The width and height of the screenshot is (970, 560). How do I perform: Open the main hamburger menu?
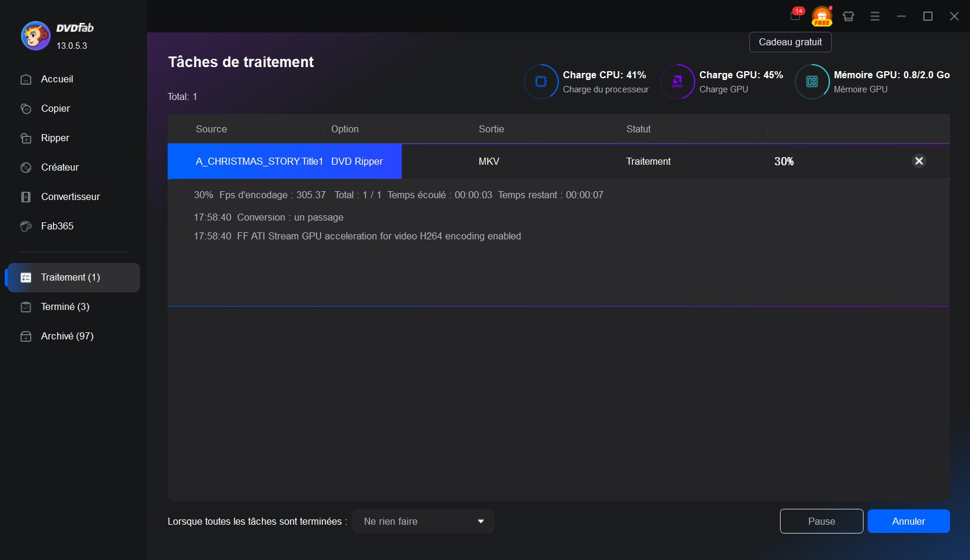875,16
